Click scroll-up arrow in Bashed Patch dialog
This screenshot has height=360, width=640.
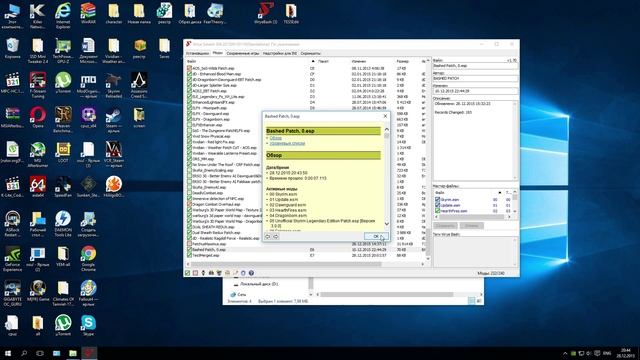[387, 129]
